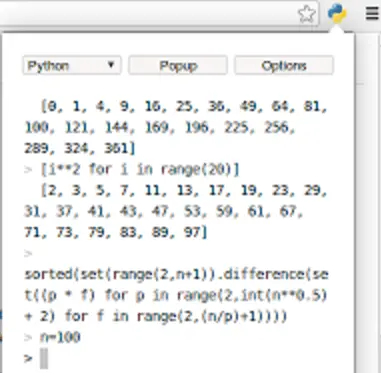The height and width of the screenshot is (373, 381).
Task: Click the line '+ 2) for f in range'
Action: pyautogui.click(x=155, y=316)
